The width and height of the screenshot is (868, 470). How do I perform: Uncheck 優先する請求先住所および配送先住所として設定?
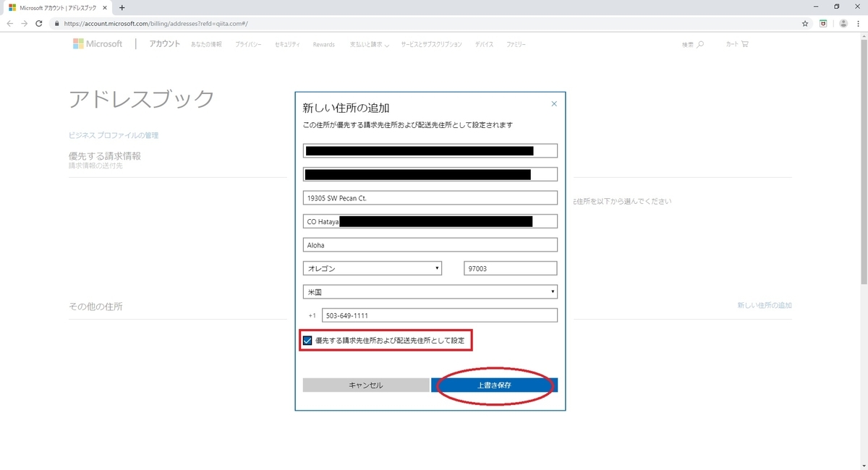[x=307, y=340]
